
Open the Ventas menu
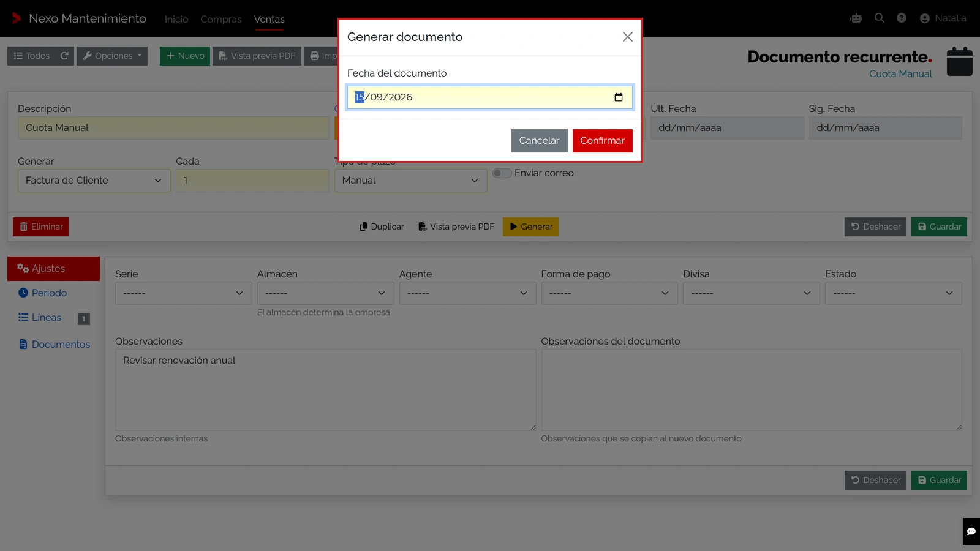point(269,20)
